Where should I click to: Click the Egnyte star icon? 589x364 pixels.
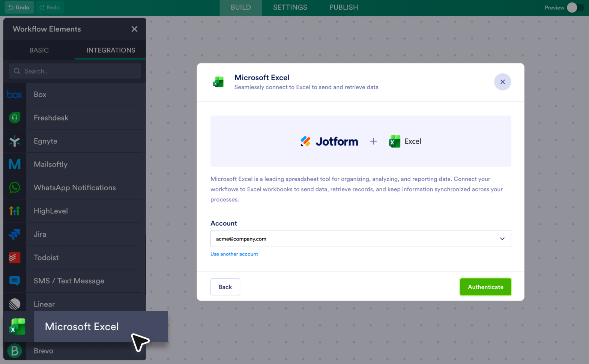pos(15,141)
